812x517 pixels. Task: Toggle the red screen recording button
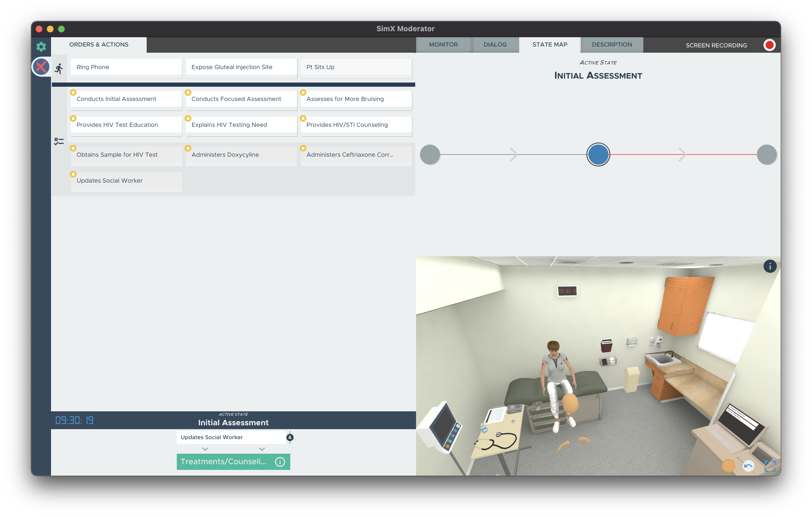pyautogui.click(x=769, y=45)
